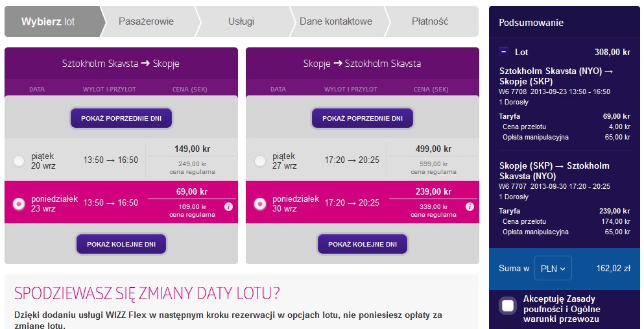Open the Dane kontaktowe step
Image resolution: width=644 pixels, height=329 pixels.
pos(336,21)
